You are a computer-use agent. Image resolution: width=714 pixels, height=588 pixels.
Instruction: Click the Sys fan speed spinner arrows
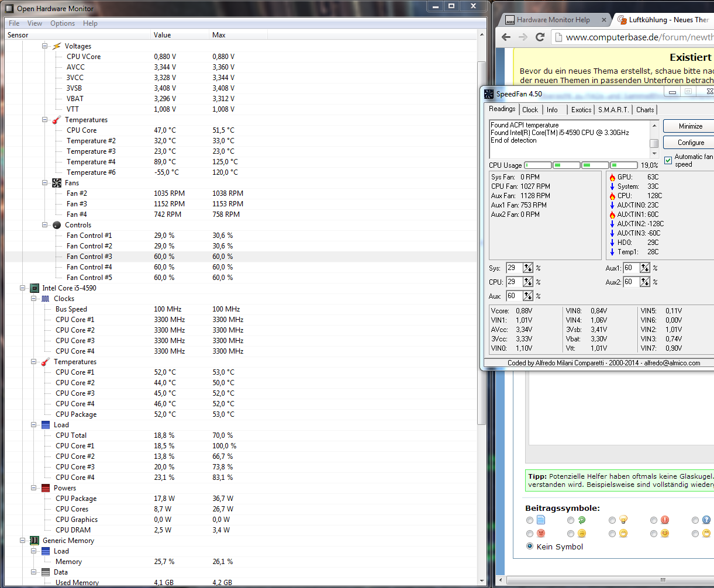pos(528,268)
